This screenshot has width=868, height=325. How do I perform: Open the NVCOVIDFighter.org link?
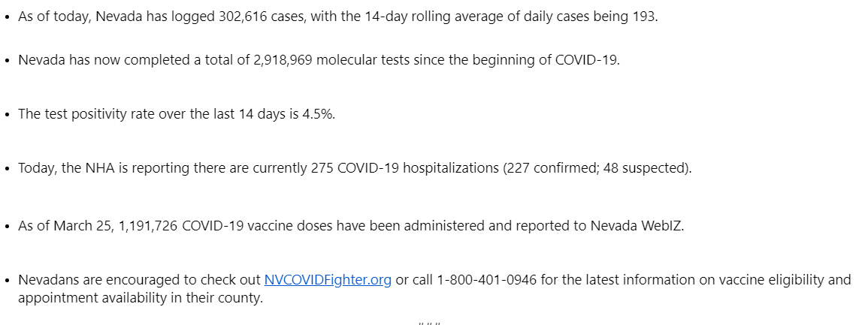(x=328, y=280)
